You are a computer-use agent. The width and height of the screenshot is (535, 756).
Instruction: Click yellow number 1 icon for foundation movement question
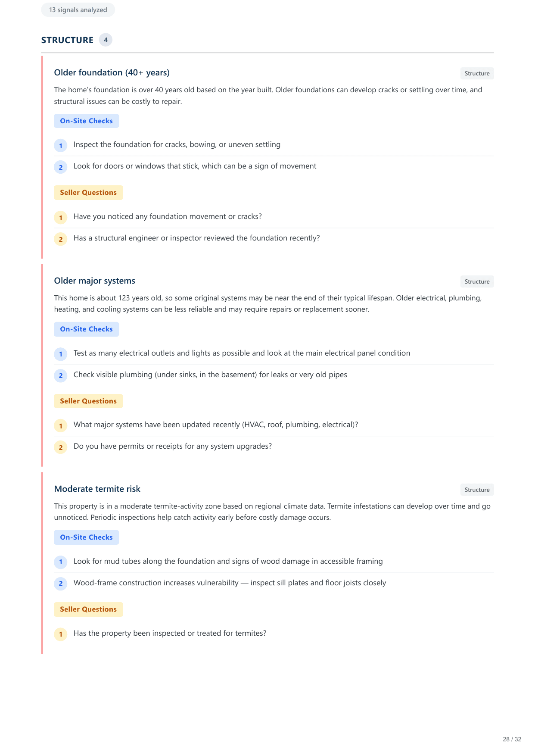(x=61, y=218)
